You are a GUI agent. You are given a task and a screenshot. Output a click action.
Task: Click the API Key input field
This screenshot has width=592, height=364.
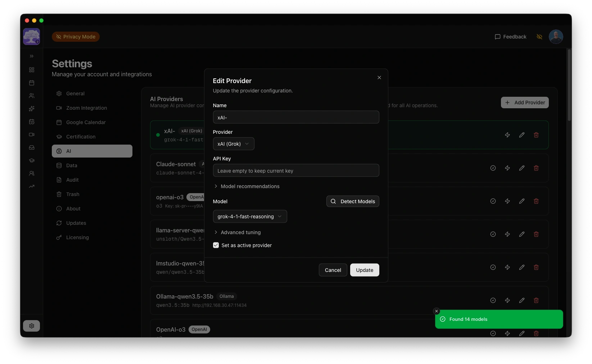pyautogui.click(x=296, y=170)
